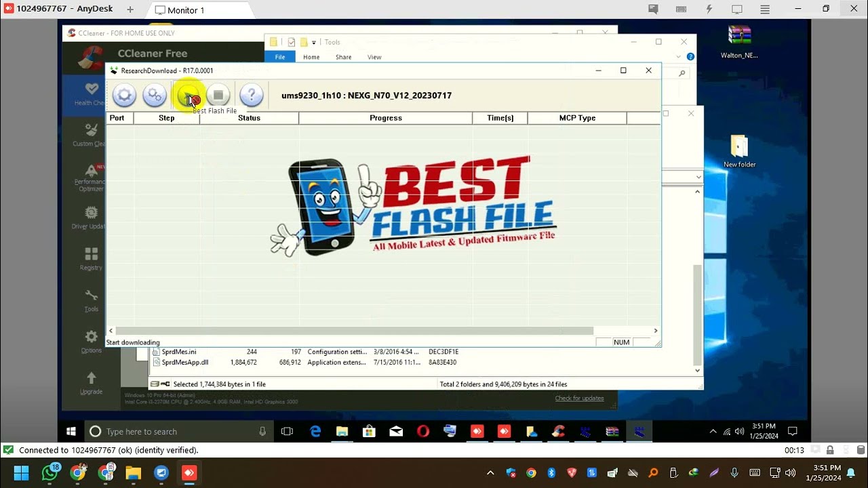Open Task View on the remote taskbar
This screenshot has height=488, width=868.
tap(287, 431)
